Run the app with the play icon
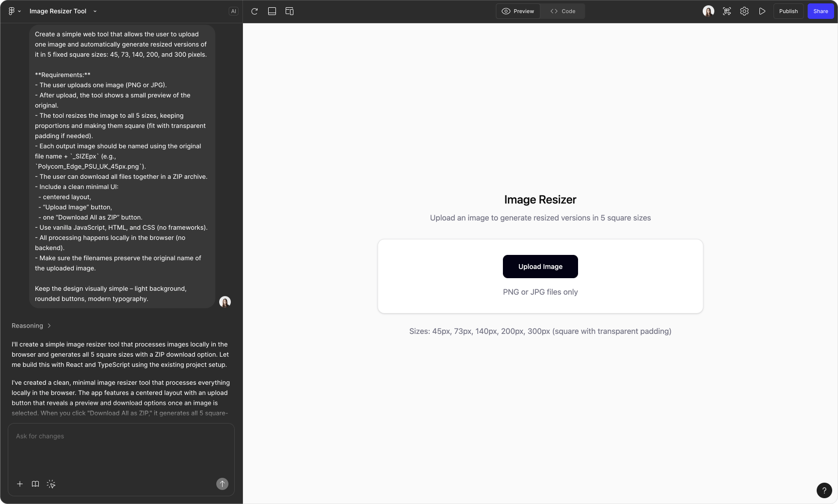The height and width of the screenshot is (504, 838). (x=761, y=11)
